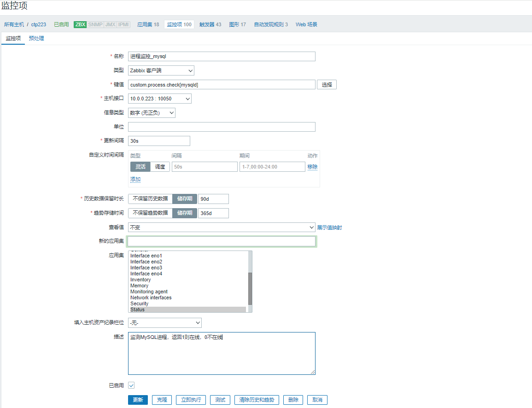Choose 储存期 for trend storage

[185, 213]
